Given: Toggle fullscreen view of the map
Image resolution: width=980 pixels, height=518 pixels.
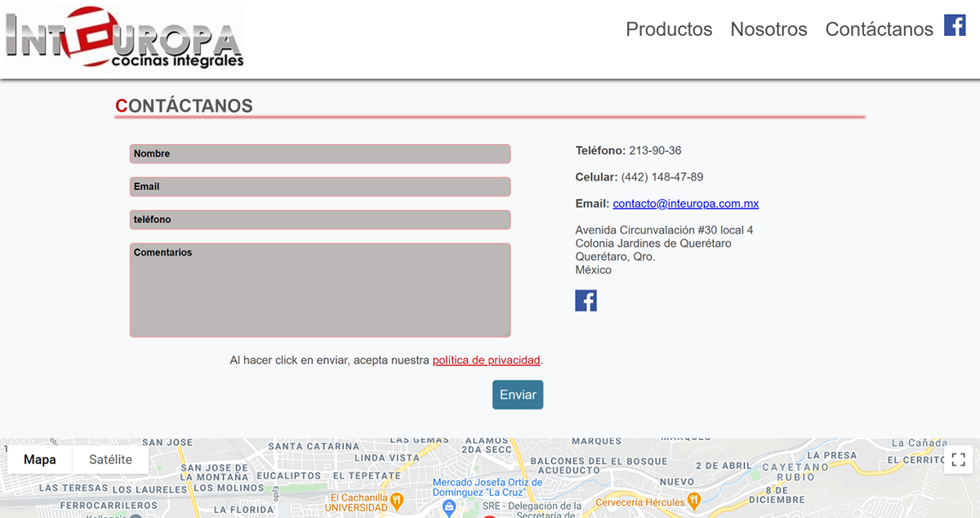Looking at the screenshot, I should [x=959, y=459].
